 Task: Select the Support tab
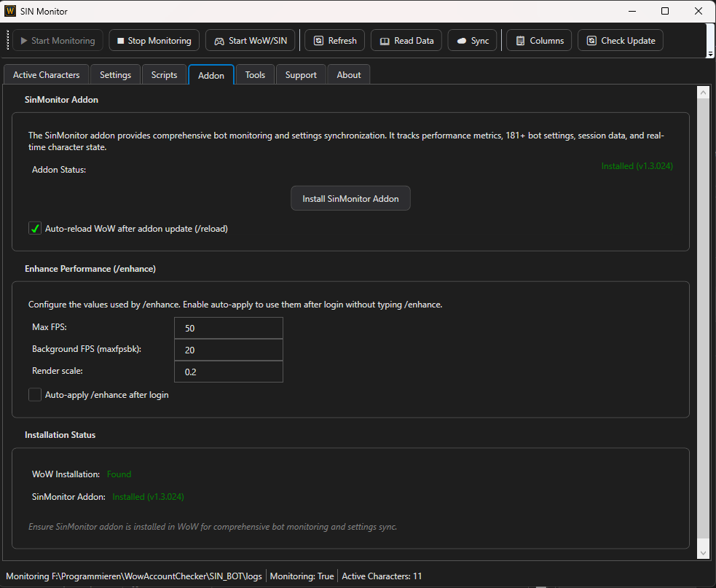coord(300,74)
